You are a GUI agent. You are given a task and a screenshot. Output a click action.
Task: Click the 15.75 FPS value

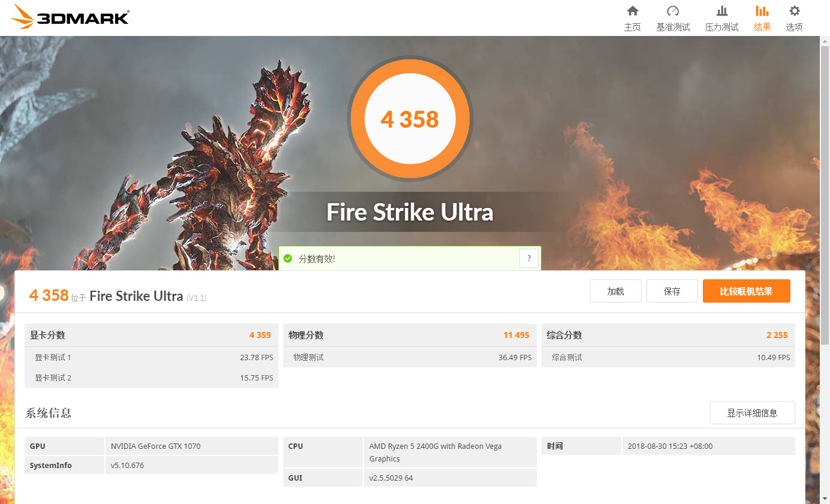257,378
